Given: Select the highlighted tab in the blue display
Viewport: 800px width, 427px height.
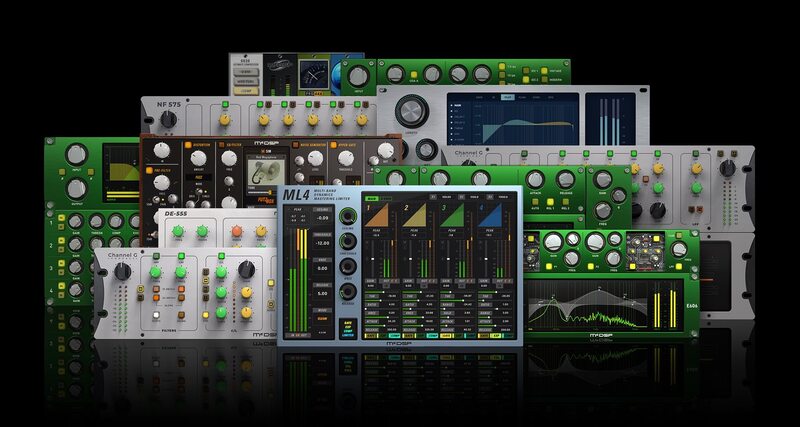Looking at the screenshot, I should [508, 96].
